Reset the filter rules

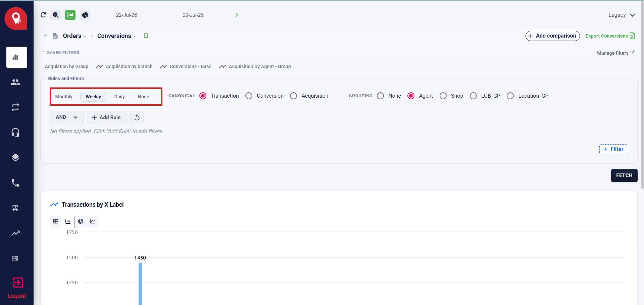(137, 117)
